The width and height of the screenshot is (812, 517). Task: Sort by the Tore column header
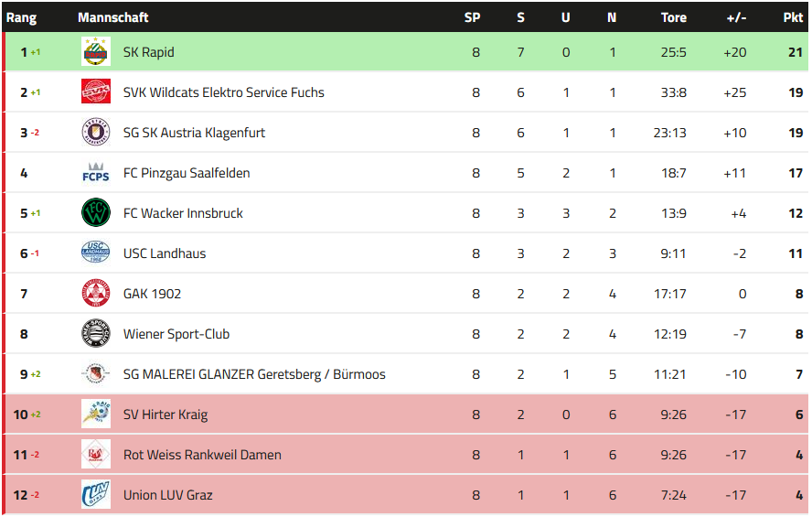click(x=673, y=17)
